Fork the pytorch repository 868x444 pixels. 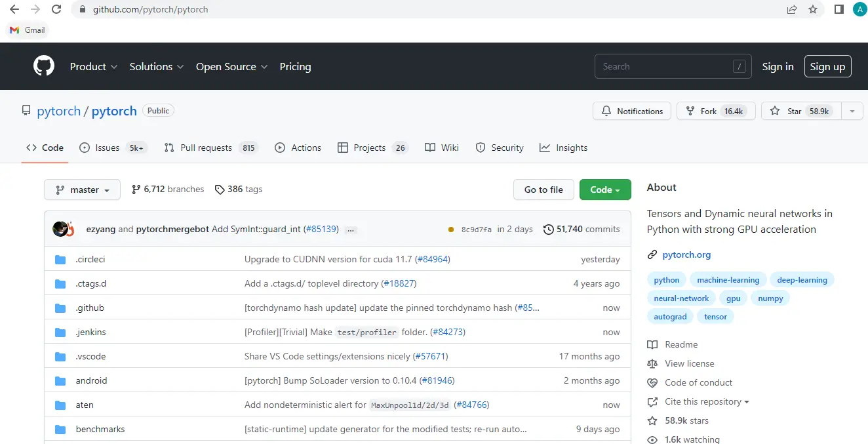click(x=716, y=111)
